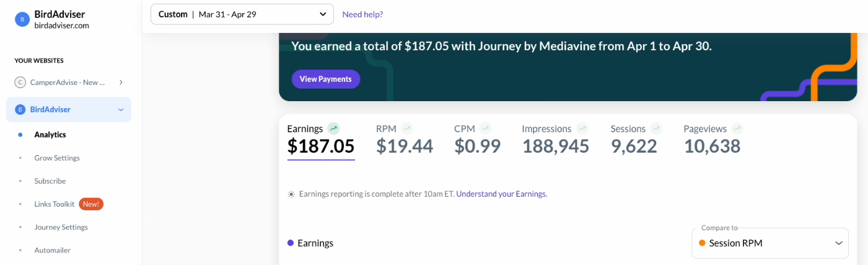The image size is (868, 265).
Task: Click the purple Earnings legend dot
Action: [291, 243]
